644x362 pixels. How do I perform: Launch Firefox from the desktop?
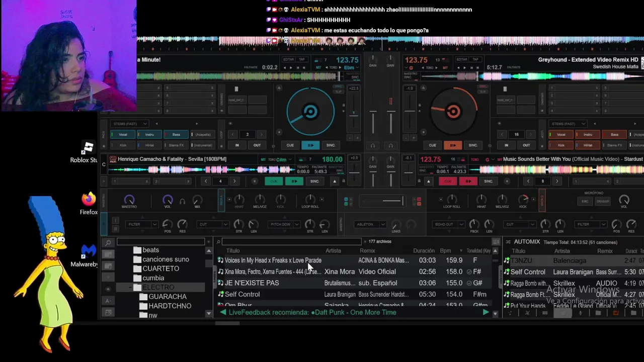[x=89, y=203]
